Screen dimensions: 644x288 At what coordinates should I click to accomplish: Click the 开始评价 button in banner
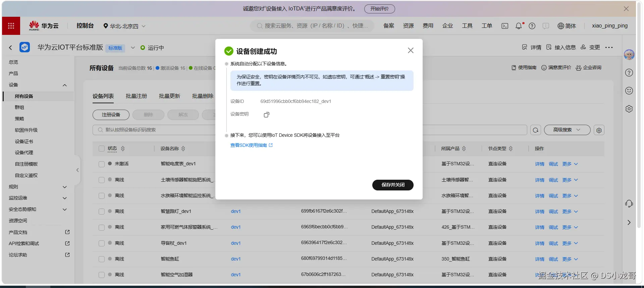click(x=379, y=9)
